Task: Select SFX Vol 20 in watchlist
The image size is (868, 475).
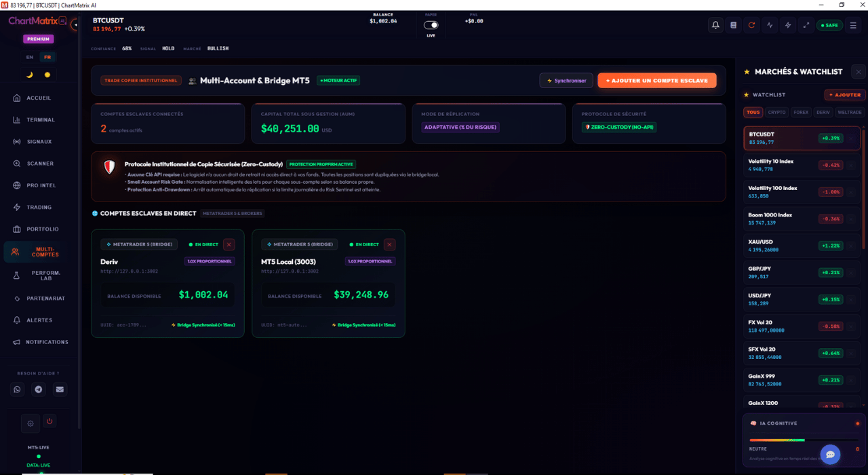Action: coord(802,352)
